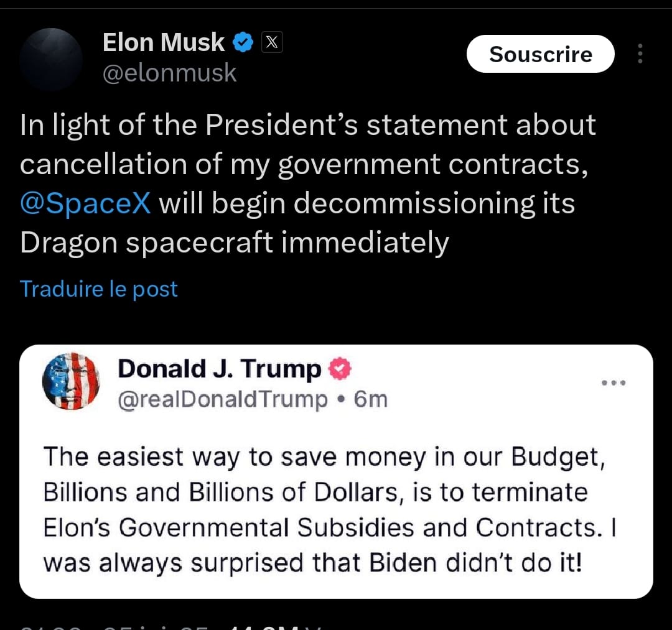Click the @elonmusk handle
This screenshot has width=672, height=630.
(169, 73)
